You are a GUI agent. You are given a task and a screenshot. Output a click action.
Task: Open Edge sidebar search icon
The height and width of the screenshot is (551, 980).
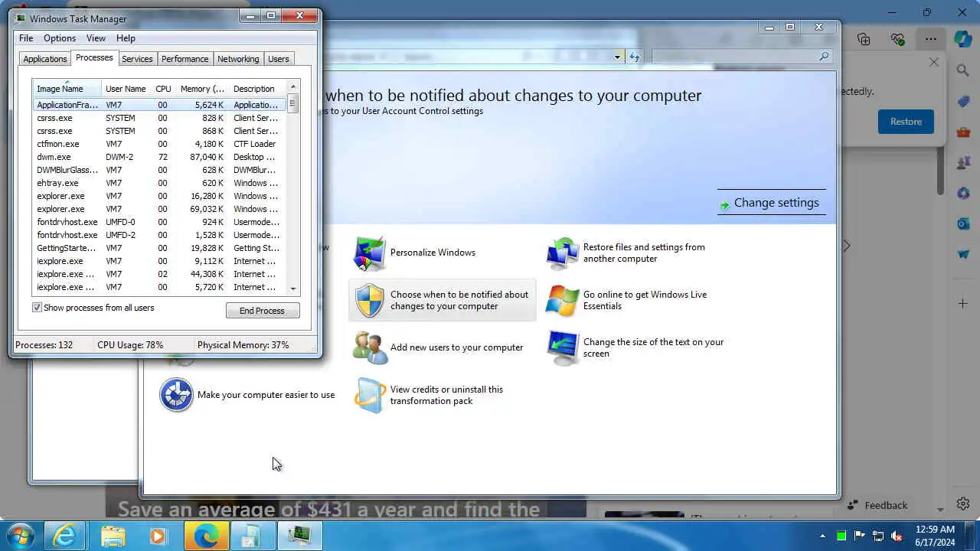pos(963,70)
